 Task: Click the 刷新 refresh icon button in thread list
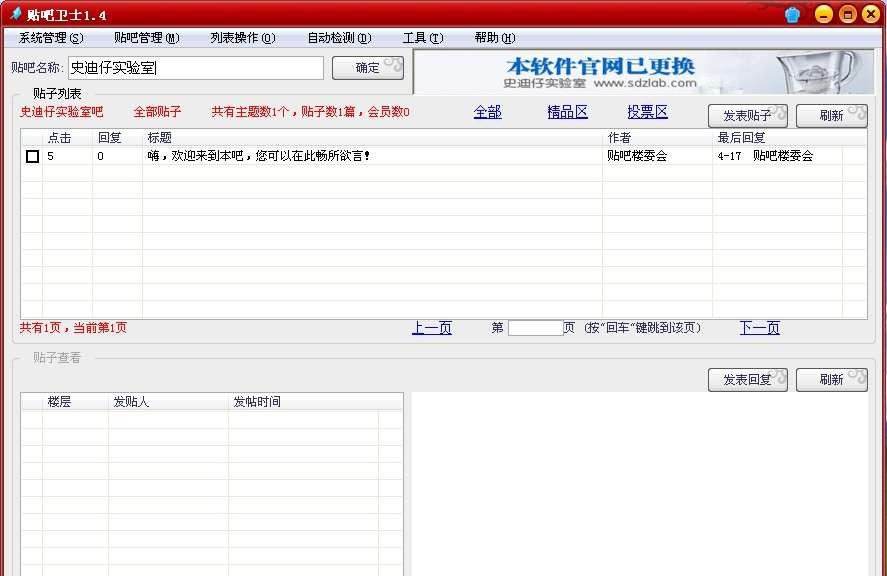click(831, 115)
